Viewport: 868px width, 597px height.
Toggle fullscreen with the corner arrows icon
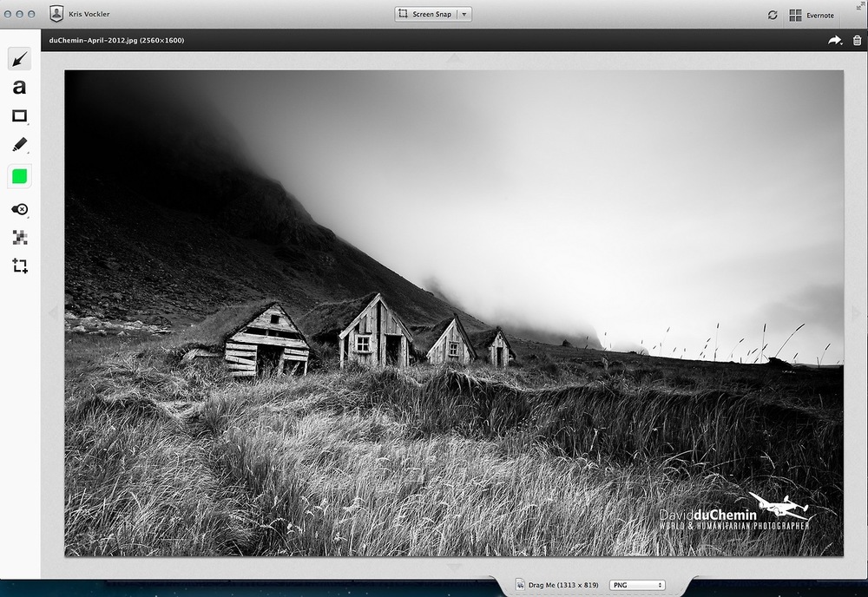coord(859,6)
